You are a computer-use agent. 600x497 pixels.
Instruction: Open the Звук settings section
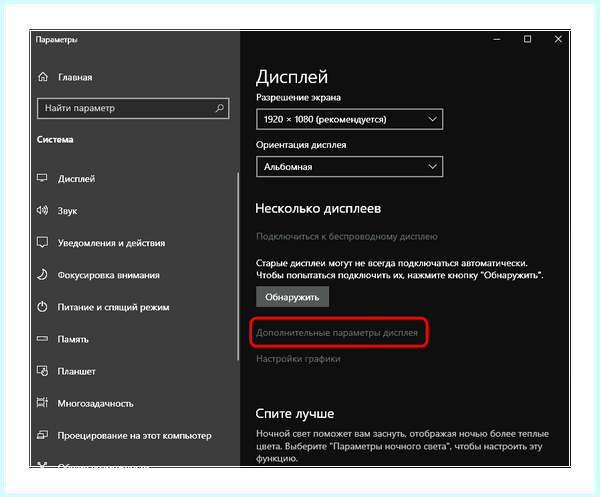tap(67, 211)
